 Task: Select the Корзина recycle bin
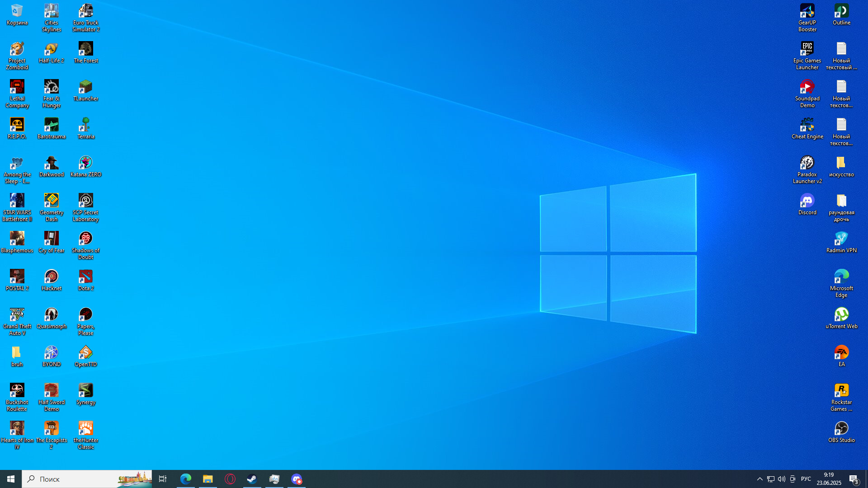pos(17,15)
